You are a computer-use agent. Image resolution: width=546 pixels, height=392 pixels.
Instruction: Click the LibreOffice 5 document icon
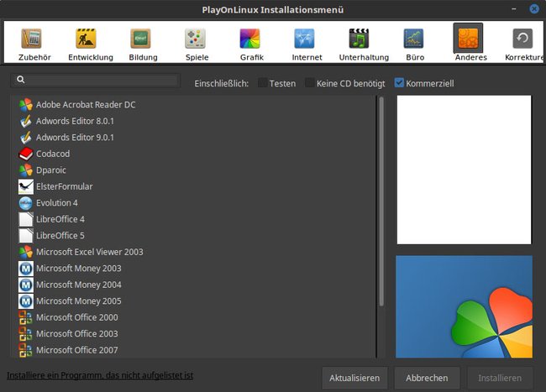(x=26, y=236)
